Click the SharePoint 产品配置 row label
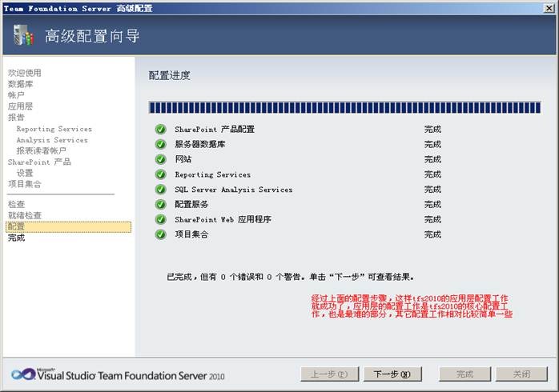Screen dimensions: 559x392 215,130
